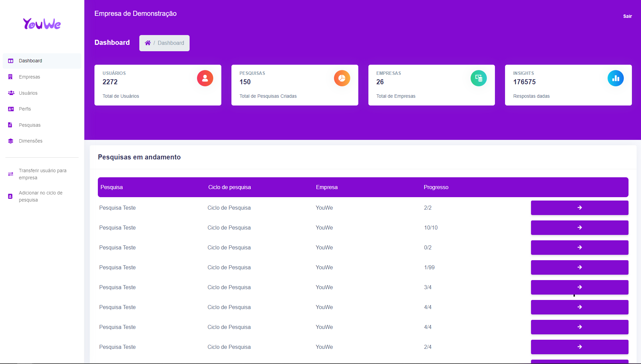The height and width of the screenshot is (364, 641).
Task: Open the survey with progress 2/4
Action: (x=579, y=347)
